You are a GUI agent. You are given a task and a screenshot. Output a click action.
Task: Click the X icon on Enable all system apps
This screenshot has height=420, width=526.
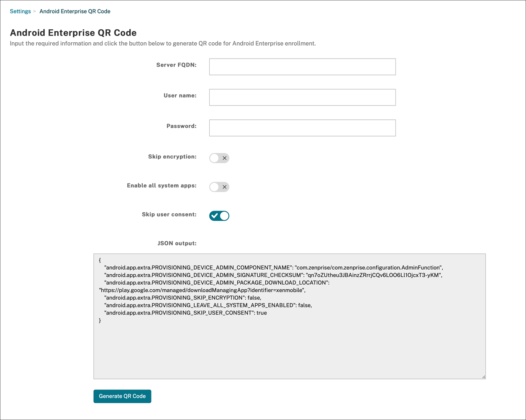coord(225,187)
